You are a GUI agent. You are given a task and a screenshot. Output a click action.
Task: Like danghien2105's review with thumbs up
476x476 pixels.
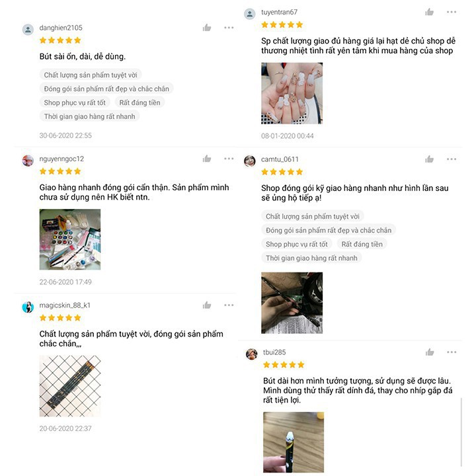[x=207, y=28]
